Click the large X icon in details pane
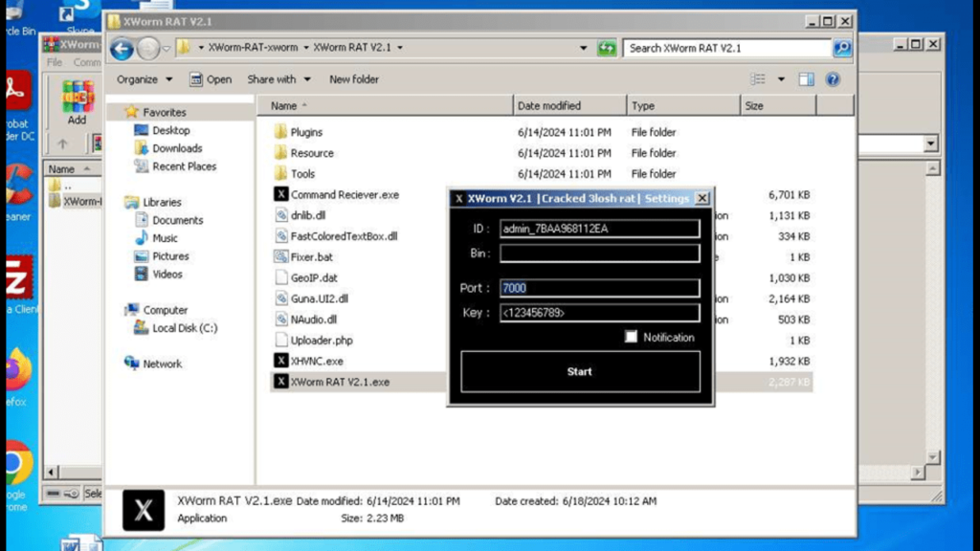 (x=144, y=511)
